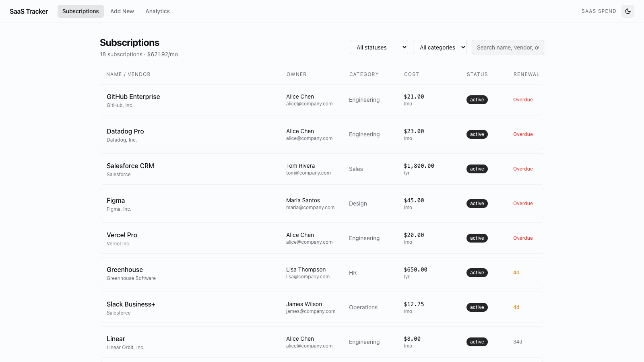644x362 pixels.
Task: Click active badge in GitHub Enterprise row
Action: [x=477, y=100]
